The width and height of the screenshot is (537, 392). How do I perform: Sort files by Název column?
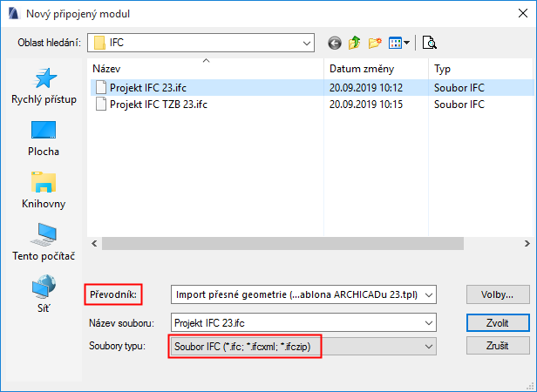(206, 68)
